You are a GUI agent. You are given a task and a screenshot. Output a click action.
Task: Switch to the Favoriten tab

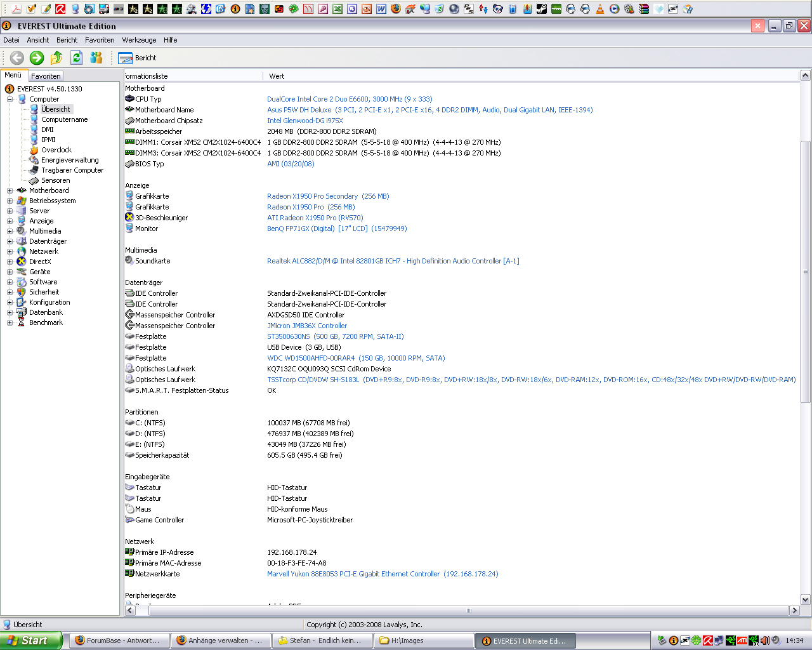tap(46, 76)
